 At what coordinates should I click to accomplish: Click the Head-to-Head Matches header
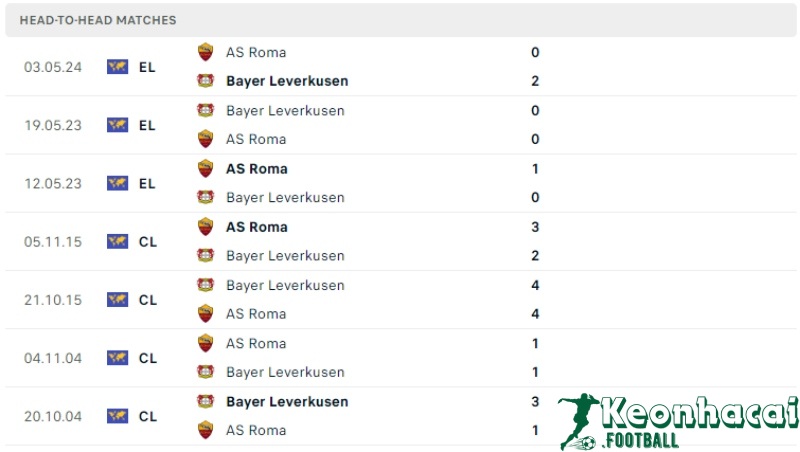click(98, 20)
